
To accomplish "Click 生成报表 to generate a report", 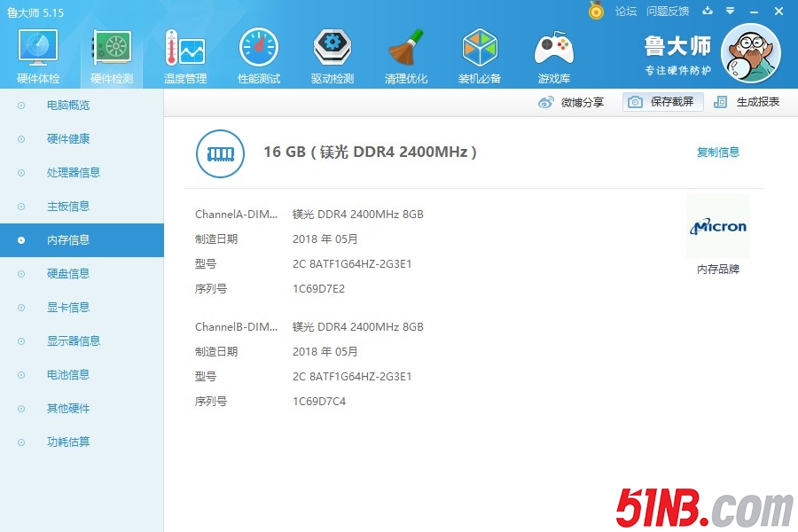I will pyautogui.click(x=747, y=102).
